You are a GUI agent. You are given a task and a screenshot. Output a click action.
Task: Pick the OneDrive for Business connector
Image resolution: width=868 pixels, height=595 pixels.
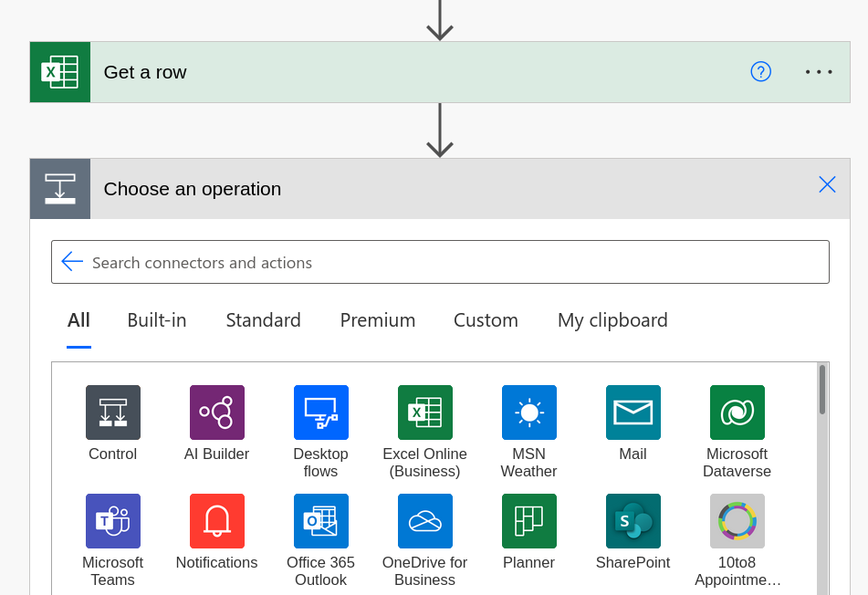tap(425, 521)
